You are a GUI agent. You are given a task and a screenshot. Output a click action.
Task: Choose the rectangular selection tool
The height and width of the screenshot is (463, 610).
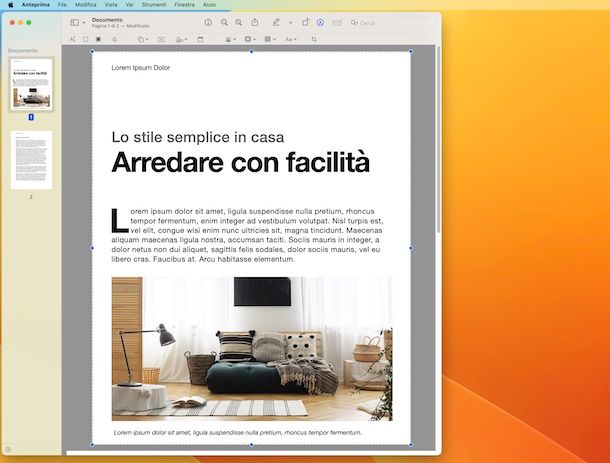tap(86, 39)
